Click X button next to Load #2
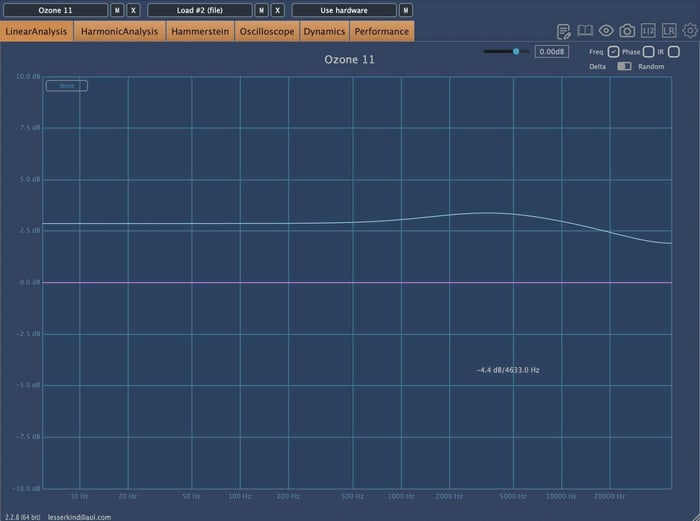This screenshot has width=700, height=521. coord(277,10)
